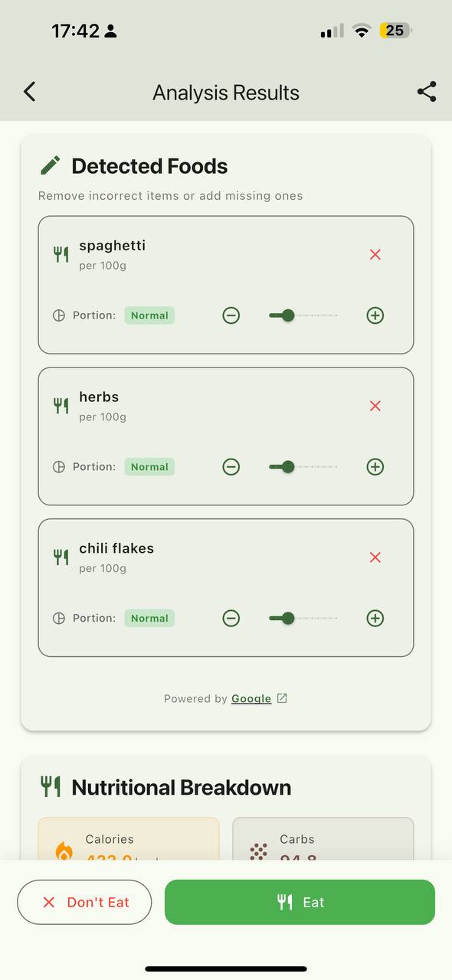Click the fork icon next to chili flakes

(61, 557)
